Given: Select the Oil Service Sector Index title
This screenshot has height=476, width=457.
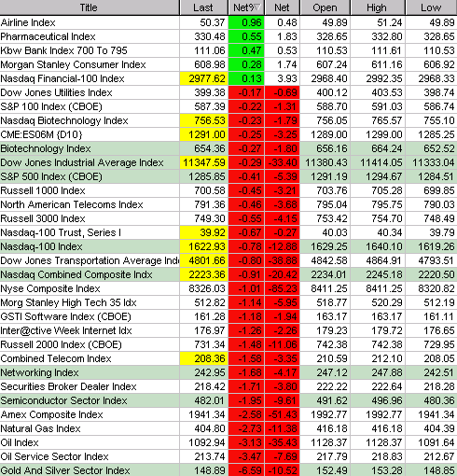Looking at the screenshot, I should click(54, 456).
